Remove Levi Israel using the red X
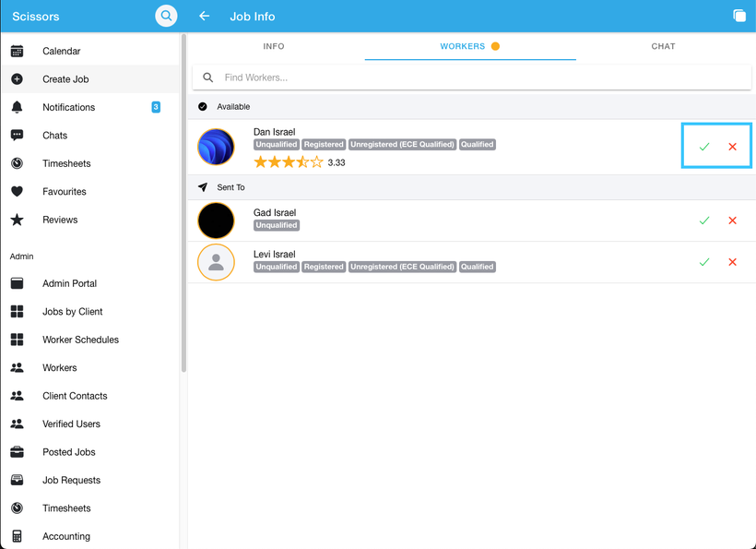This screenshot has width=756, height=549. [x=733, y=262]
